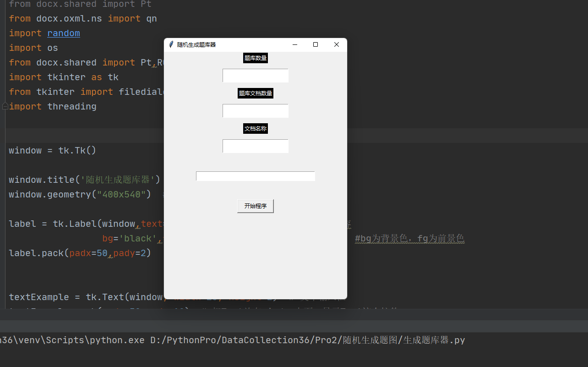Close the 随机生成题库器 window
Image resolution: width=588 pixels, height=367 pixels.
coord(337,44)
